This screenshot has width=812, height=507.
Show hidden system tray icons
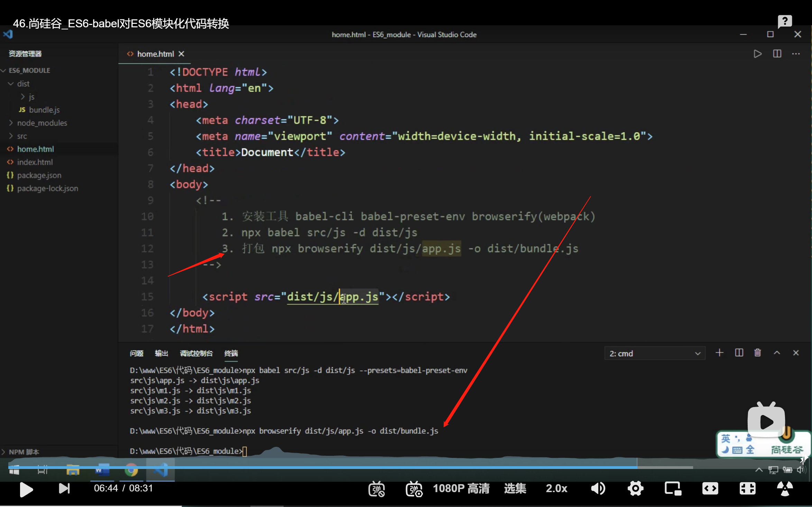pos(759,470)
